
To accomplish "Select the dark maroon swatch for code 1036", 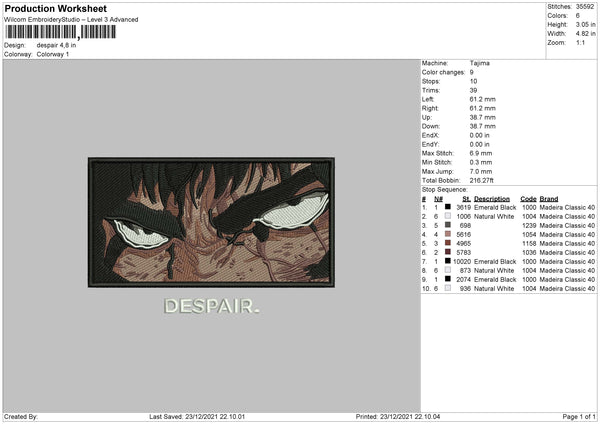I will [448, 252].
